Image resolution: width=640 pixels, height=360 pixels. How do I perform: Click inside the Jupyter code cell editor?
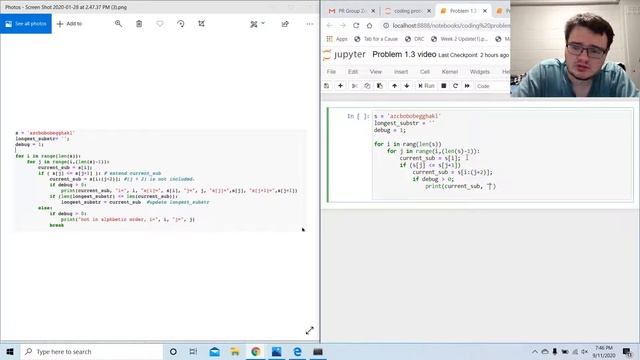[x=502, y=154]
